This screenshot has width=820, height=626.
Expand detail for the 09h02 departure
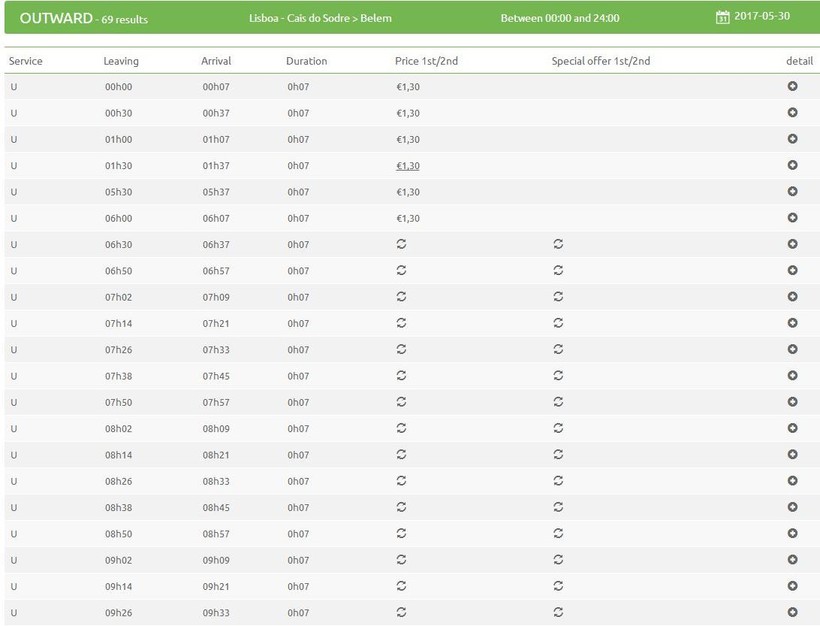pos(792,560)
